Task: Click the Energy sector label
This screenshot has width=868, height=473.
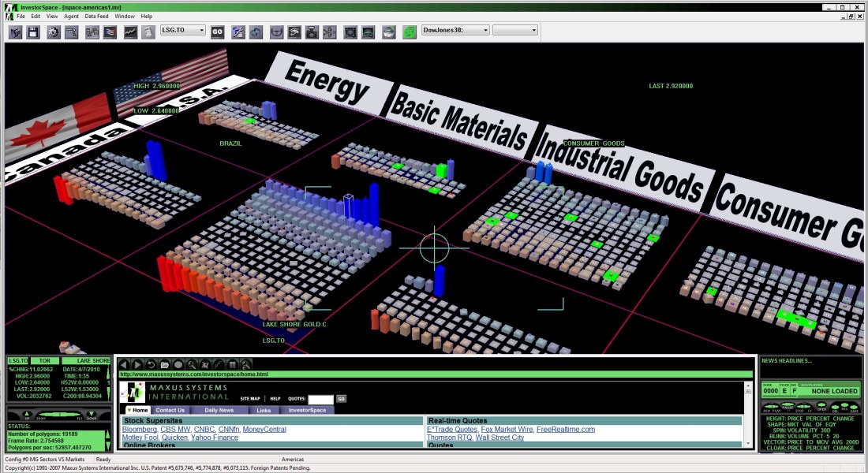Action: coord(327,82)
